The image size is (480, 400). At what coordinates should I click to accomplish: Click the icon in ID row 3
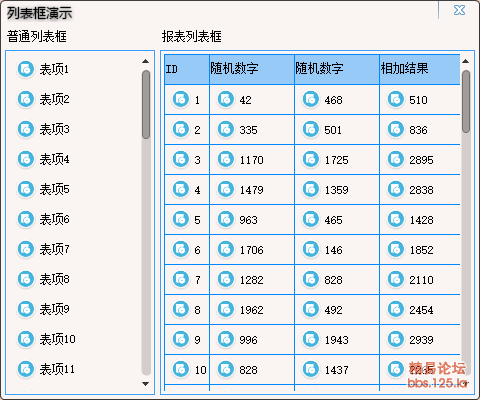181,159
